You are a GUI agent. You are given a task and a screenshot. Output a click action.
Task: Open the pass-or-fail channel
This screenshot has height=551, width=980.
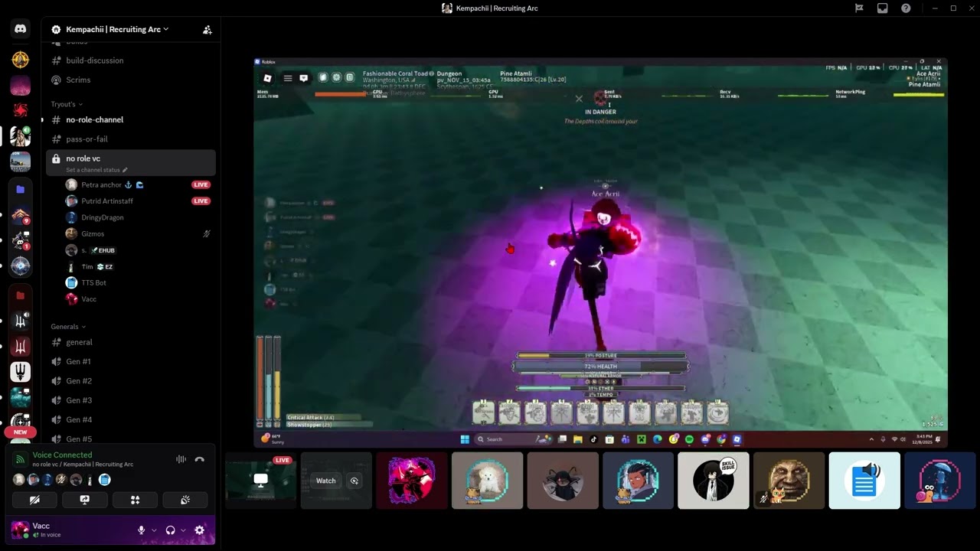pos(131,139)
